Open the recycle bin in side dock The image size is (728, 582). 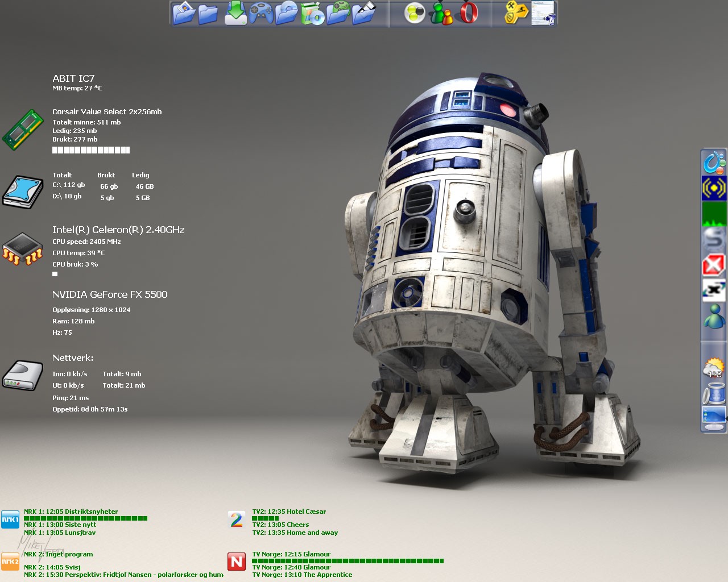pyautogui.click(x=714, y=393)
